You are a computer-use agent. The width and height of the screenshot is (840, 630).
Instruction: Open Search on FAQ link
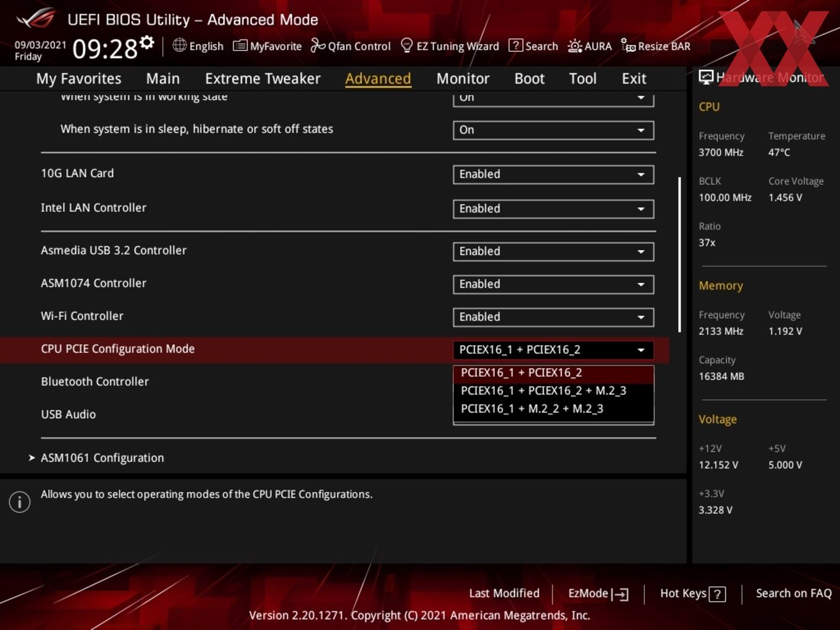pyautogui.click(x=794, y=594)
